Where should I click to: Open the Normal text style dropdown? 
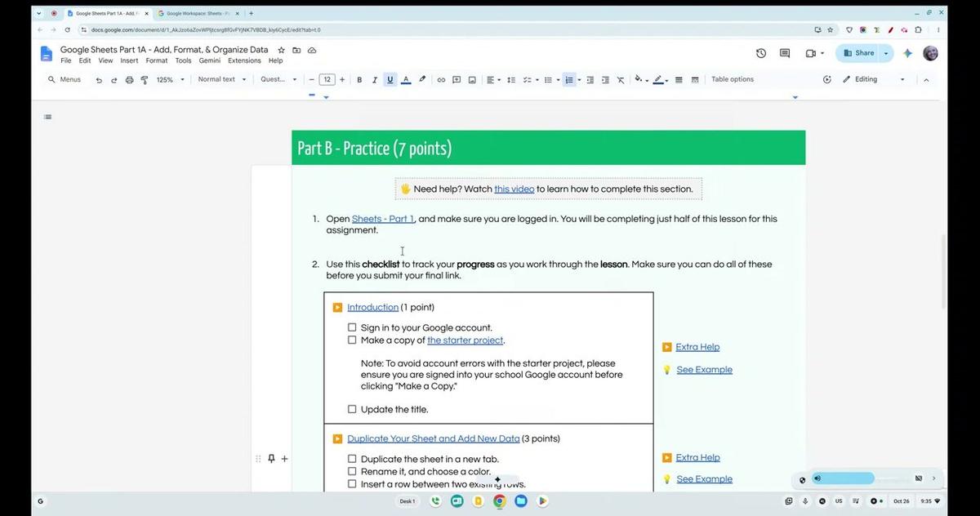[x=221, y=80]
